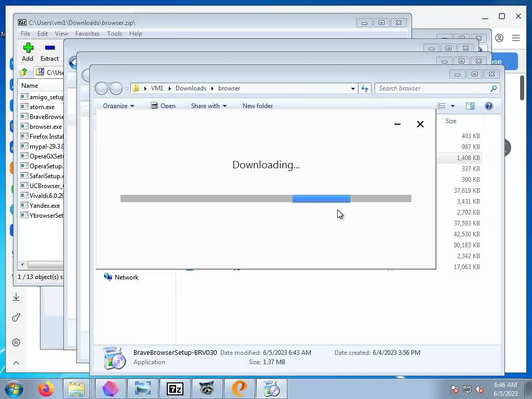The width and height of the screenshot is (532, 399).
Task: Select OperaGXSetup in 7-Zip list
Action: coord(42,156)
